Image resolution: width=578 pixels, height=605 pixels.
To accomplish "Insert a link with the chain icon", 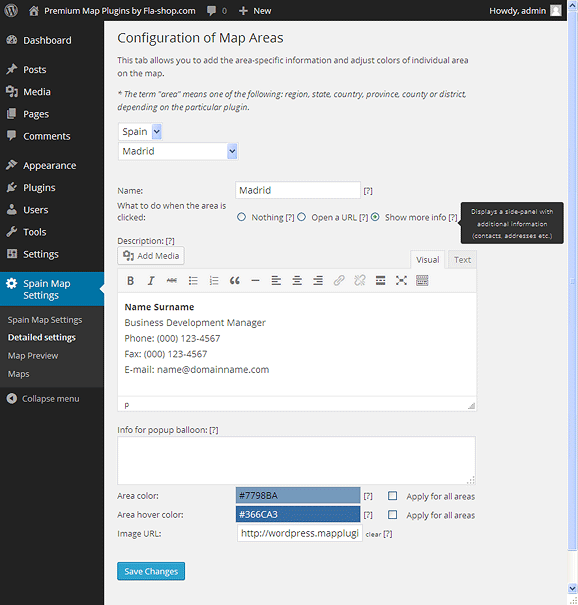I will 339,281.
